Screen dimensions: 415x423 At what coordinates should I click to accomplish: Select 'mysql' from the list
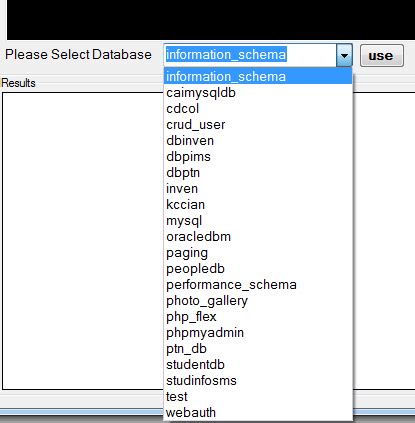click(x=258, y=221)
